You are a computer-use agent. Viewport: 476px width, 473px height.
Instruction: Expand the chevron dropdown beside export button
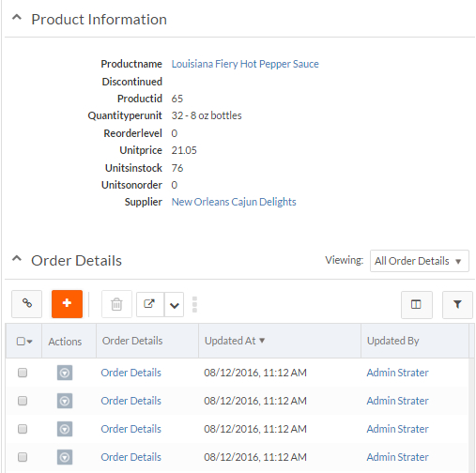[174, 305]
